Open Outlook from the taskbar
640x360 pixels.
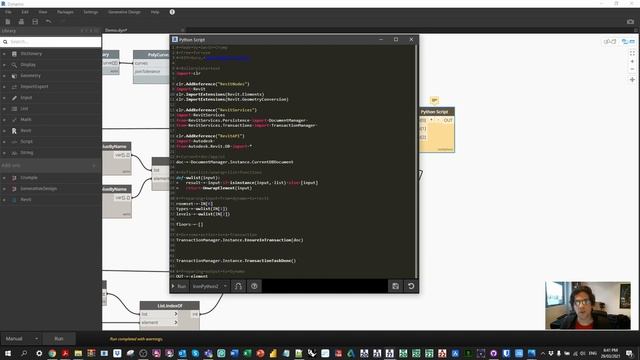click(182, 353)
